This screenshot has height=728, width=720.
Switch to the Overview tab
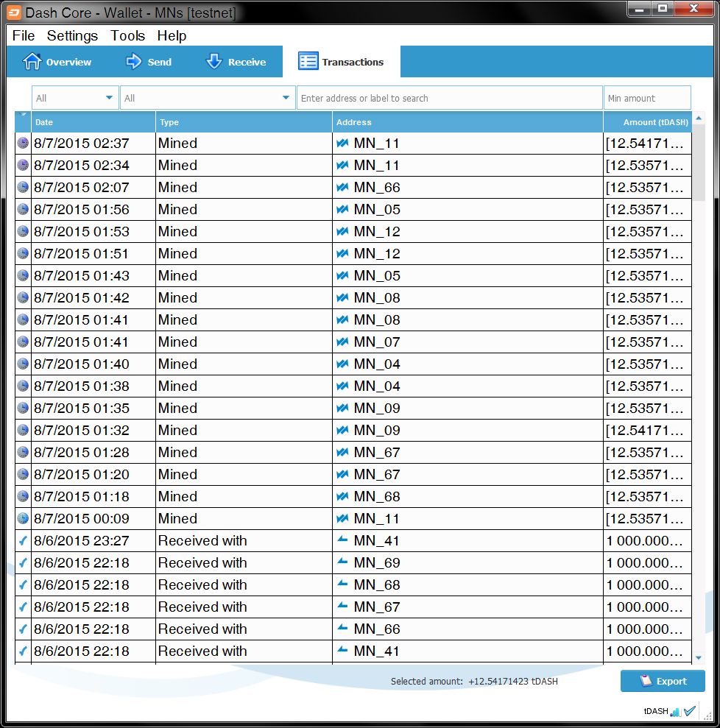(57, 61)
